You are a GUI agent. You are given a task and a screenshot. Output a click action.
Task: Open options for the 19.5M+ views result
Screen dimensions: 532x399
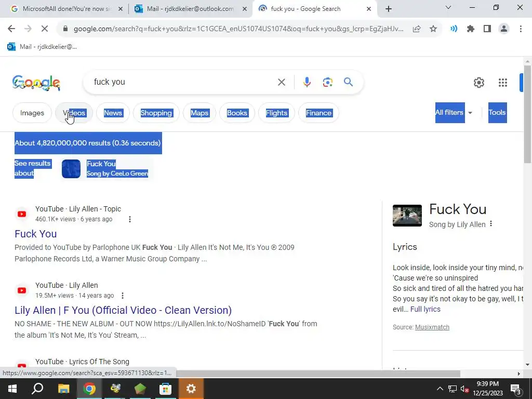[123, 296]
